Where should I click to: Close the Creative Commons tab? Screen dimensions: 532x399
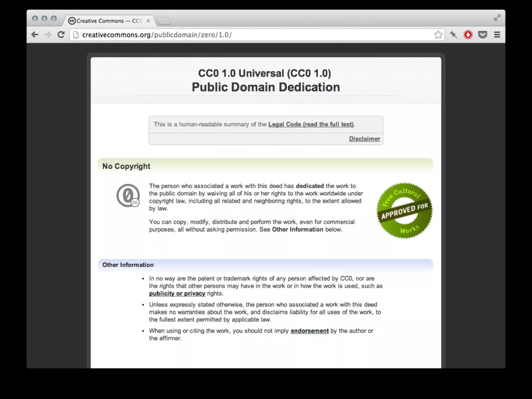(x=148, y=21)
